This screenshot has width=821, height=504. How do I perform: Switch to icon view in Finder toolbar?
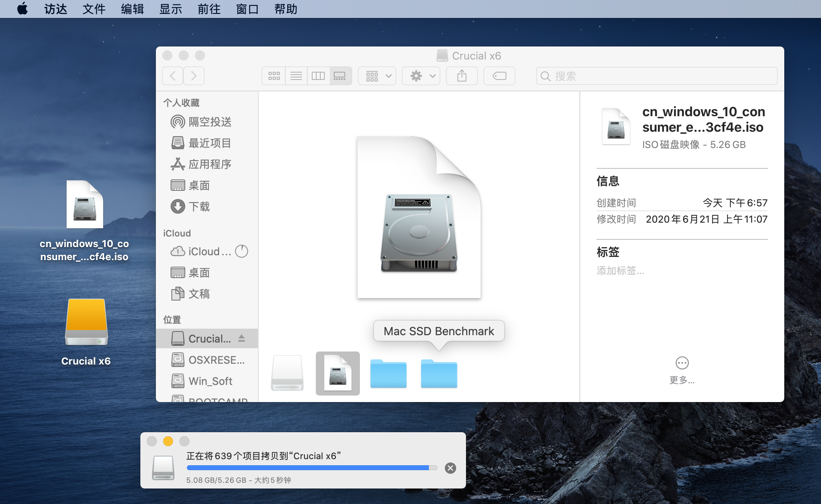274,76
